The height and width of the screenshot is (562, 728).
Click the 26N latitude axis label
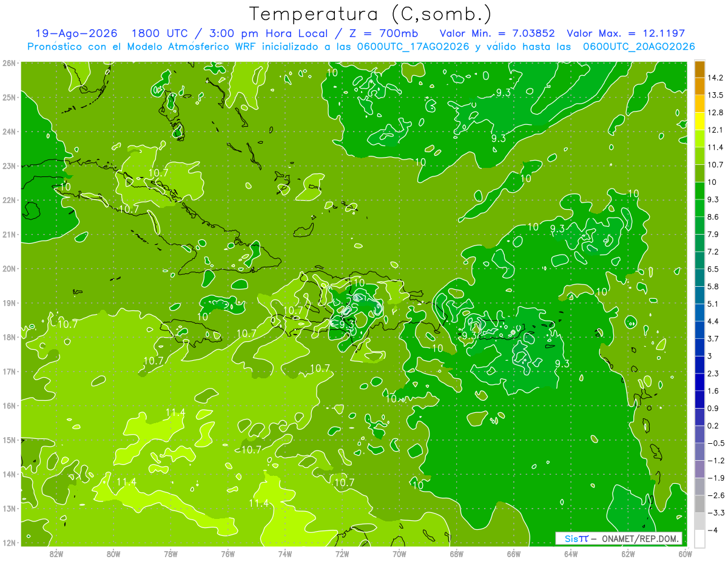(x=9, y=62)
